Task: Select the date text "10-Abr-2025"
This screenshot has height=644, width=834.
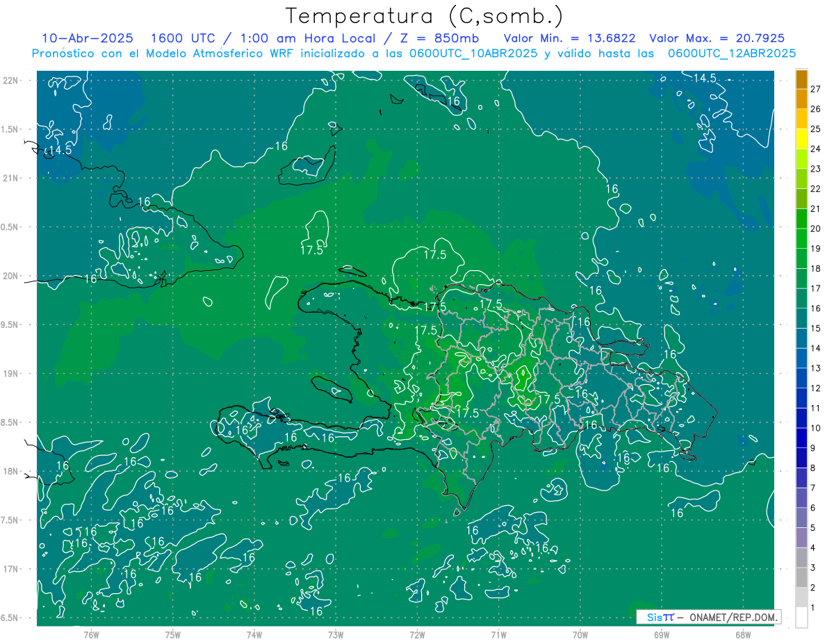Action: 88,38
